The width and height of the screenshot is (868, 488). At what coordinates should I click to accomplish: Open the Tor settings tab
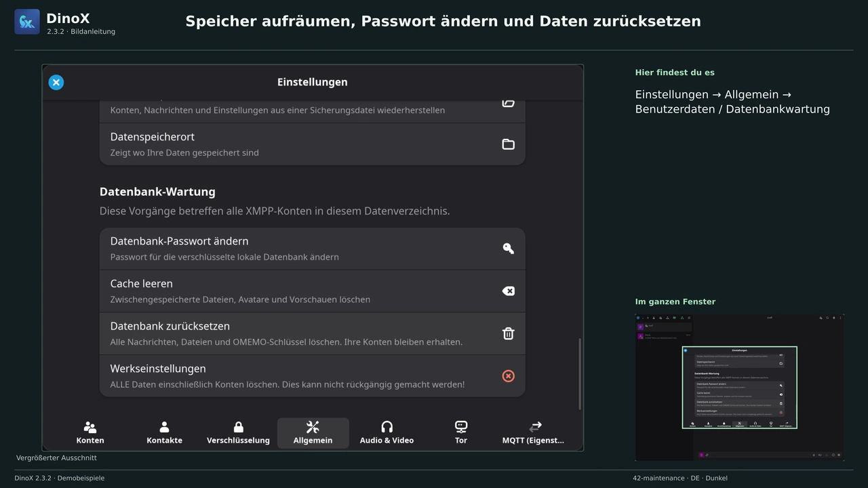pyautogui.click(x=461, y=433)
